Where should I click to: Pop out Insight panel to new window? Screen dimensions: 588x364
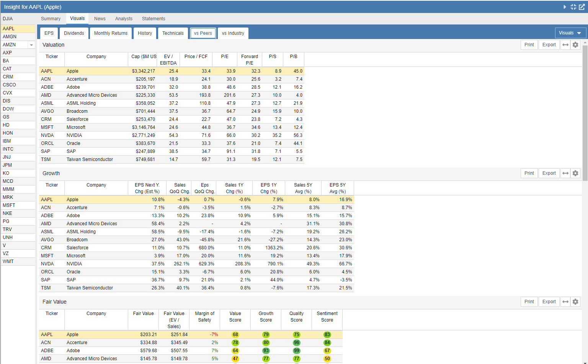pyautogui.click(x=582, y=7)
